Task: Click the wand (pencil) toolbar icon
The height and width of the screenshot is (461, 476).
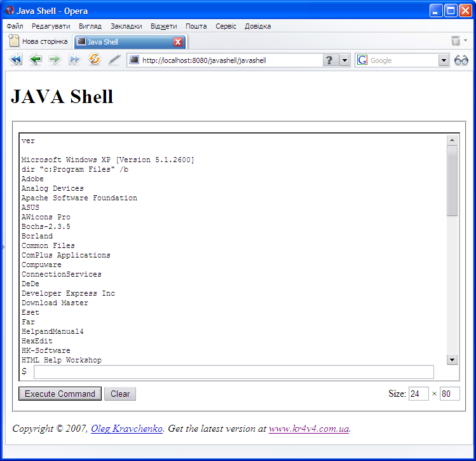Action: 114,60
